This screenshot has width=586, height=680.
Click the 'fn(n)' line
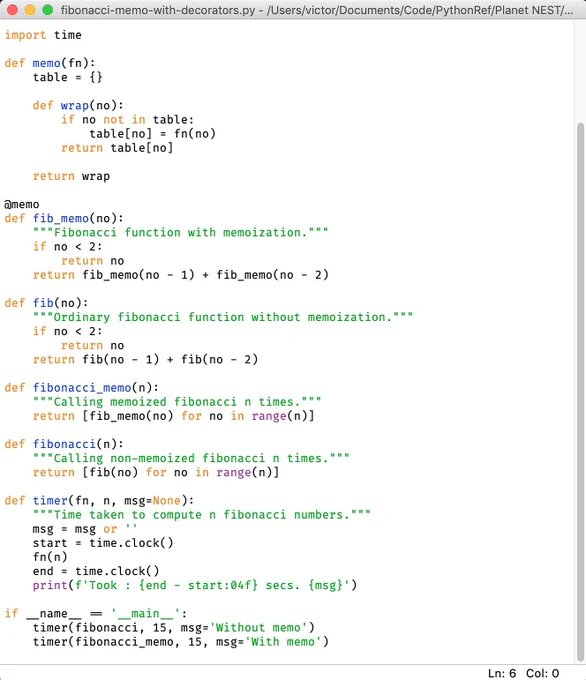tap(50, 557)
